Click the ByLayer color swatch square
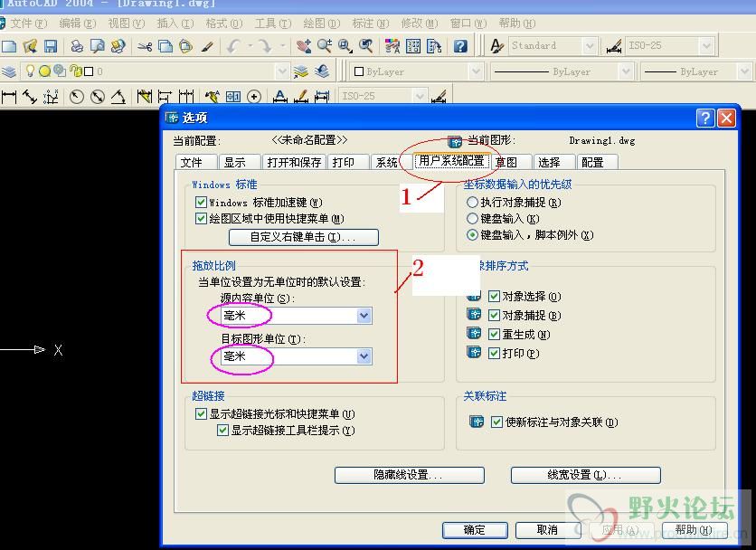 pos(359,71)
